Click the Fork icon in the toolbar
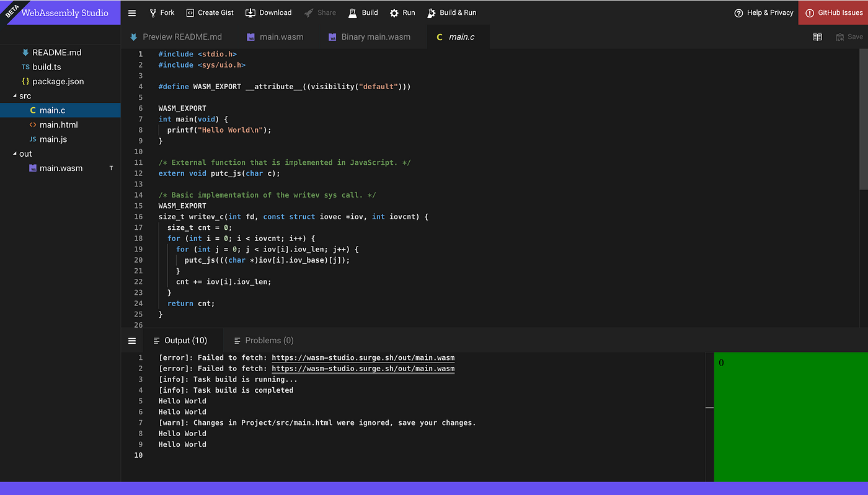Viewport: 868px width, 495px height. point(153,12)
